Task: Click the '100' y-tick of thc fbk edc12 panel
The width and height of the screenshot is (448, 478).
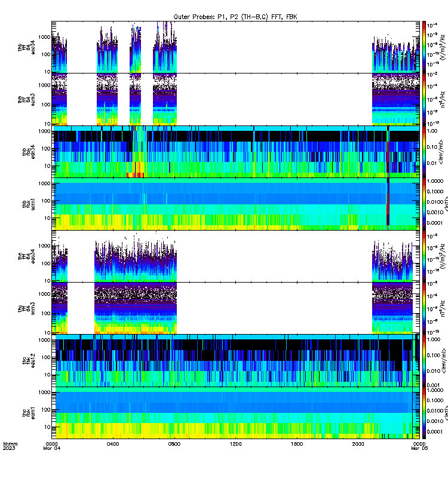Action: (x=47, y=357)
